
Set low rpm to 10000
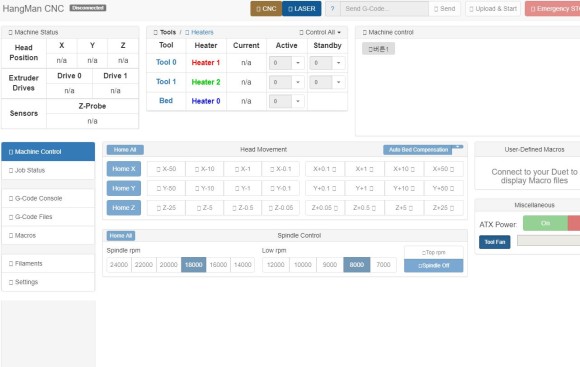[x=303, y=265]
